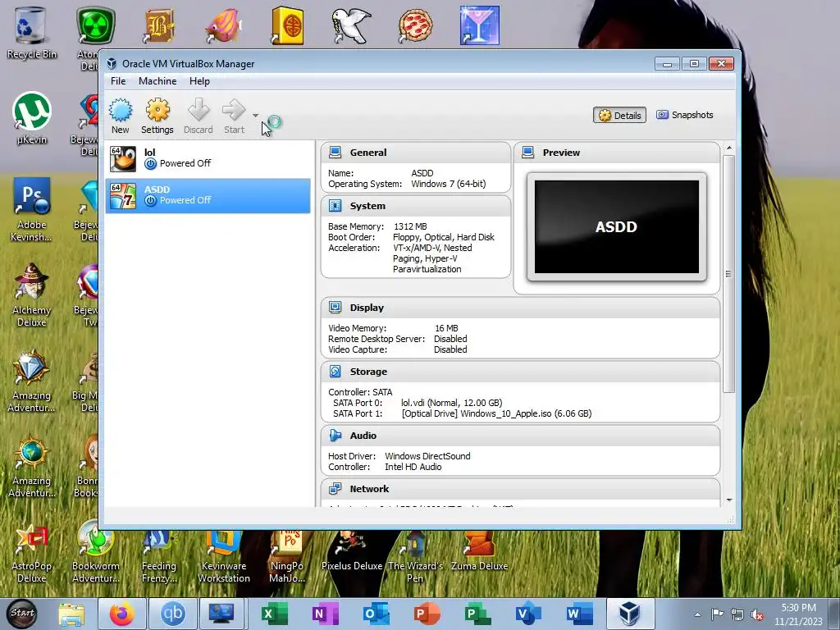This screenshot has width=840, height=630.
Task: Click the Discard toolbar arrow icon
Action: [x=199, y=111]
